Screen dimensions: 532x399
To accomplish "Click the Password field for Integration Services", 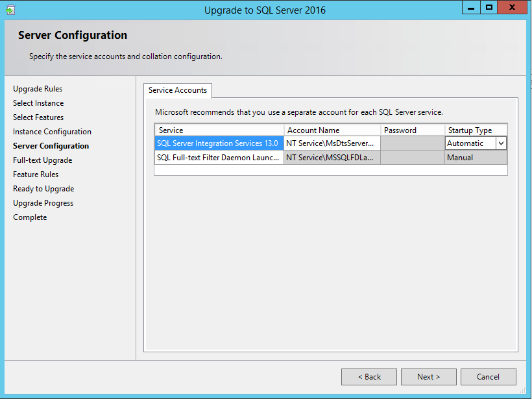I will (413, 143).
